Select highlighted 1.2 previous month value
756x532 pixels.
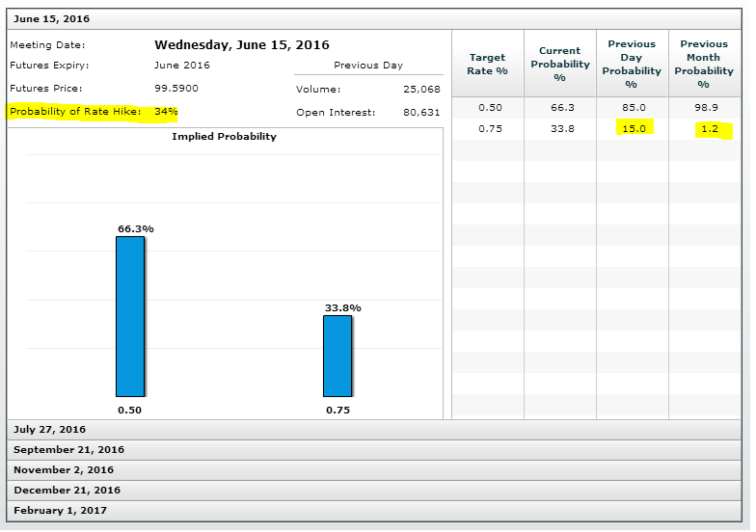[713, 128]
